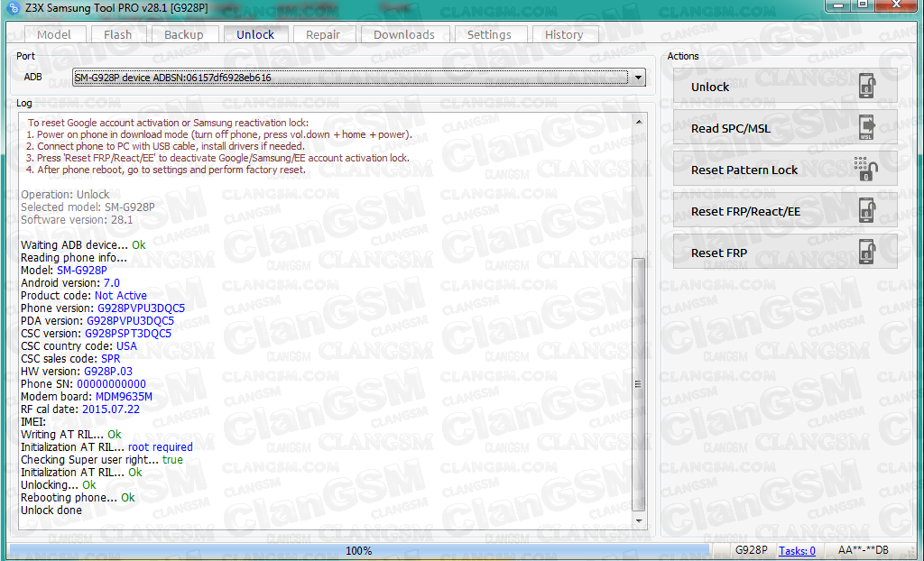
Task: Click 'Rebooting phone... Ok' log line
Action: click(78, 498)
